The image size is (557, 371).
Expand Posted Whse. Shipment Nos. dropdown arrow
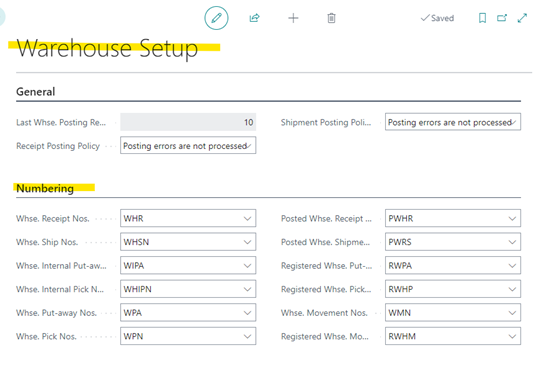point(512,242)
